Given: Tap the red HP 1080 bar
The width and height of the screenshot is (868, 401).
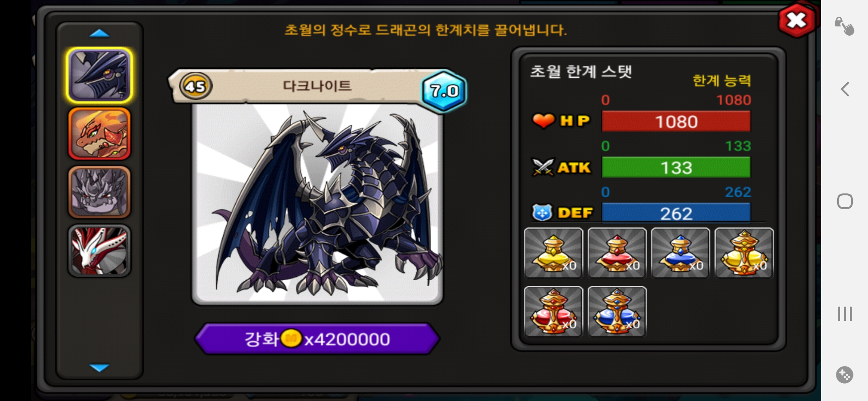Looking at the screenshot, I should 676,121.
